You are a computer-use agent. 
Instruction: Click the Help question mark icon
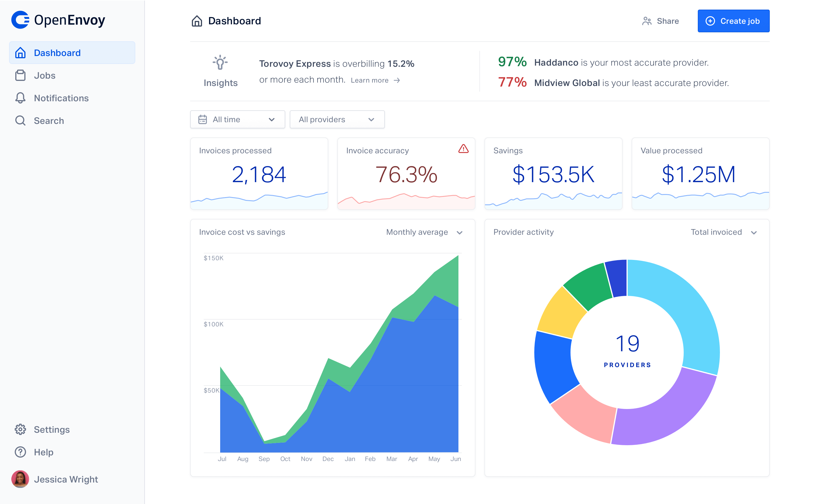[x=20, y=452]
